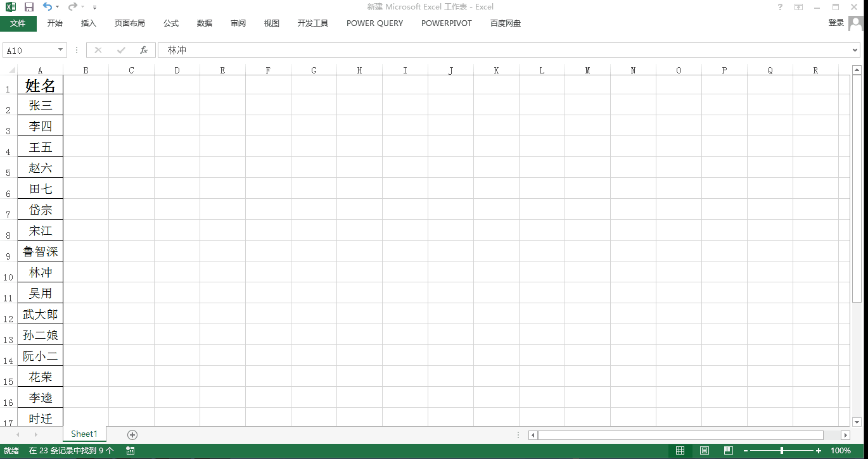
Task: Click the Name Box showing A10
Action: 30,50
